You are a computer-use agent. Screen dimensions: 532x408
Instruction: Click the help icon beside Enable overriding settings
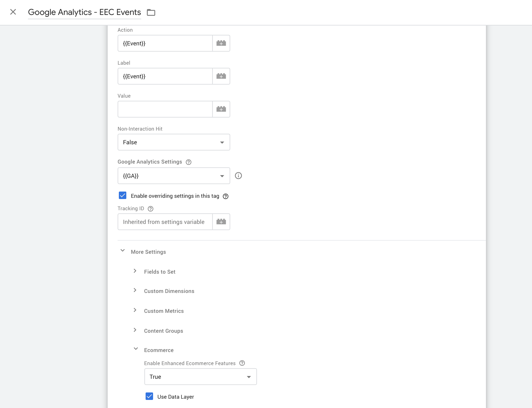[x=226, y=196]
